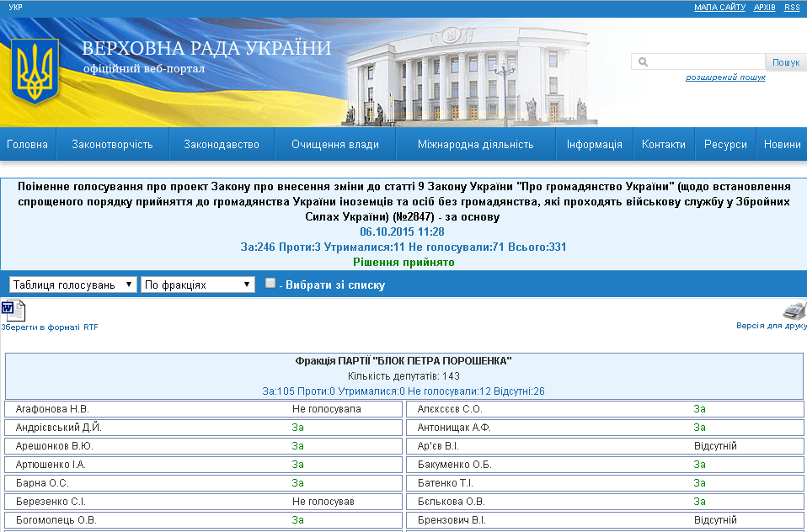Open the 'МАПА САЙТУ' link
The height and width of the screenshot is (532, 807).
719,7
